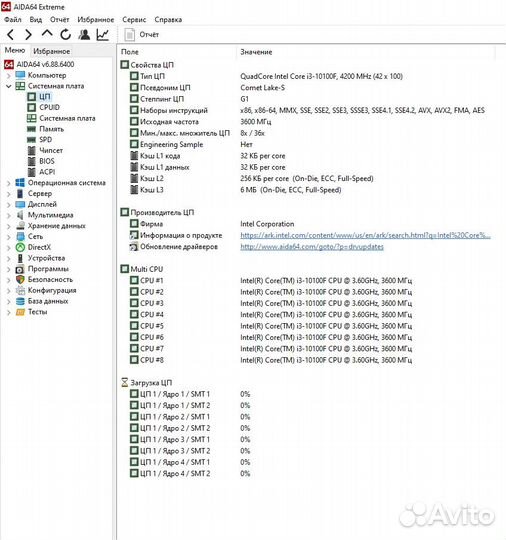Open the Файл menu

click(13, 20)
